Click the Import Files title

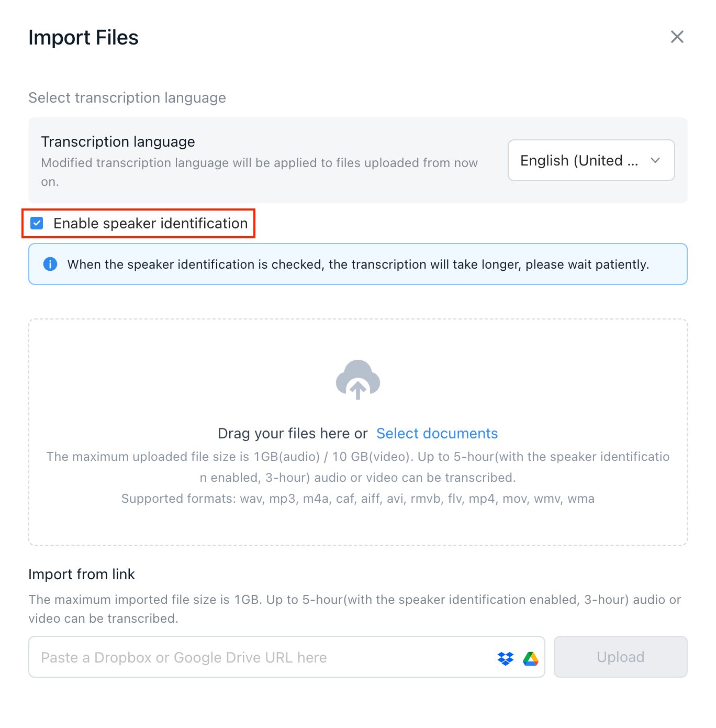(x=83, y=38)
